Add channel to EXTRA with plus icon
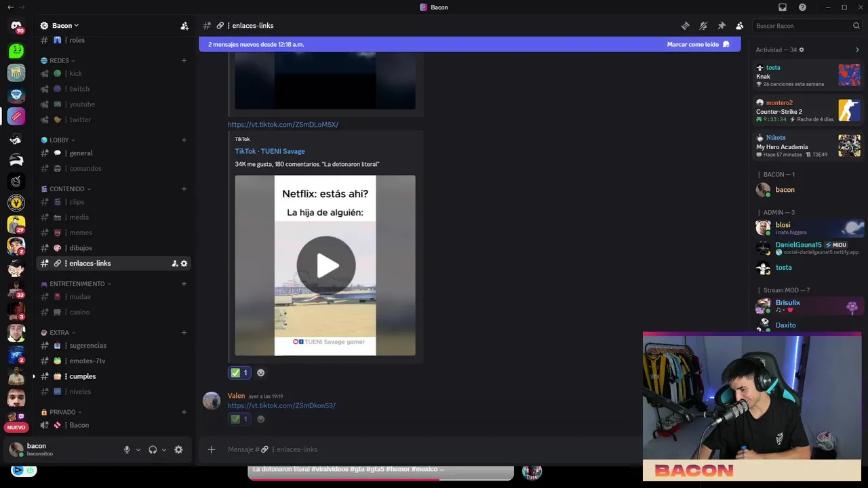 [x=184, y=333]
